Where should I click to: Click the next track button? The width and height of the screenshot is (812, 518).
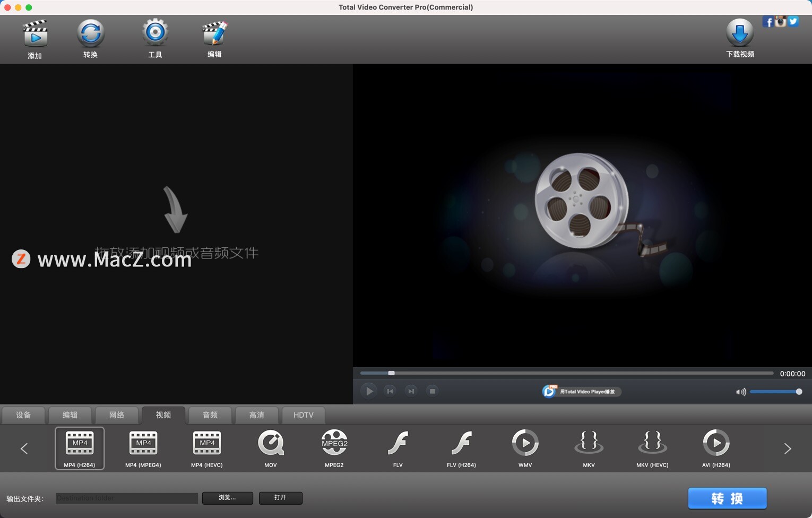411,391
